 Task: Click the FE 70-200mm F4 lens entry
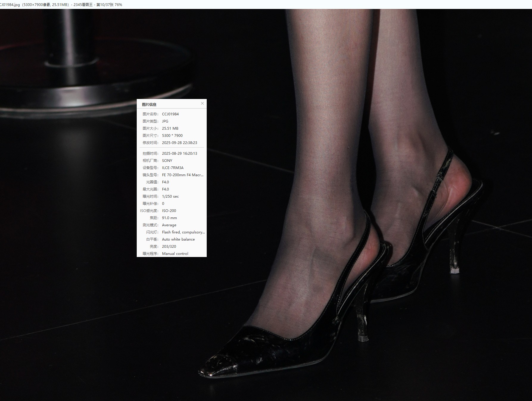click(x=183, y=175)
